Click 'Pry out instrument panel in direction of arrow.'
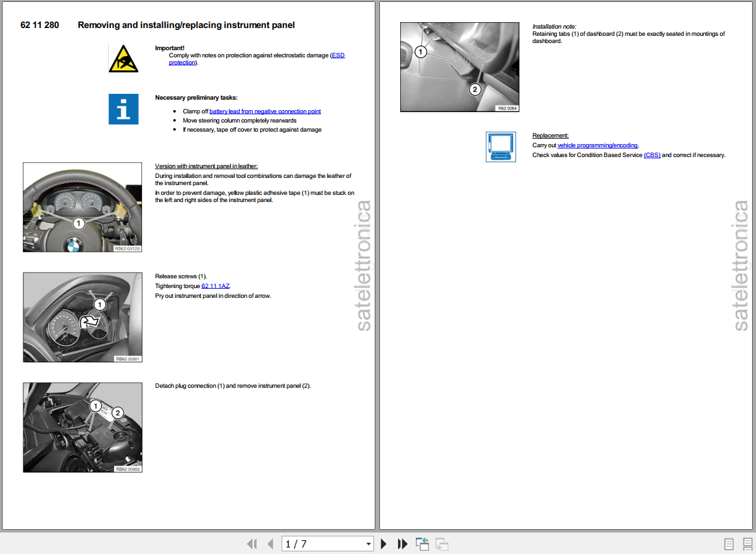The image size is (756, 554). 213,296
